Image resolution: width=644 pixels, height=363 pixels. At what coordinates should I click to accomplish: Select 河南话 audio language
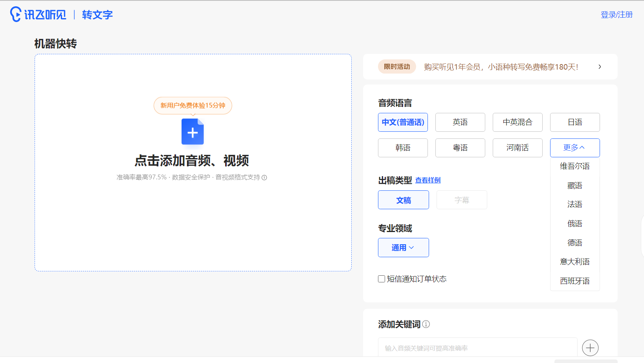click(x=517, y=148)
